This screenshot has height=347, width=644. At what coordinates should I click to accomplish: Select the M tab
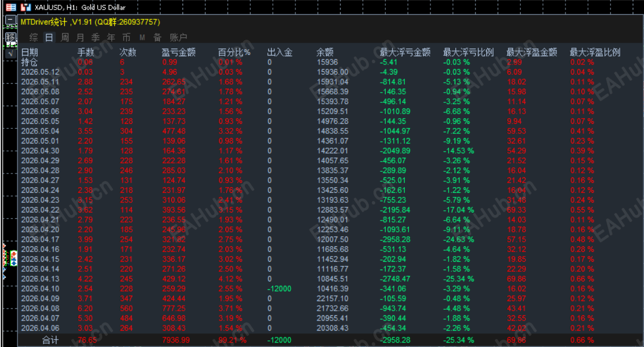[x=142, y=38]
